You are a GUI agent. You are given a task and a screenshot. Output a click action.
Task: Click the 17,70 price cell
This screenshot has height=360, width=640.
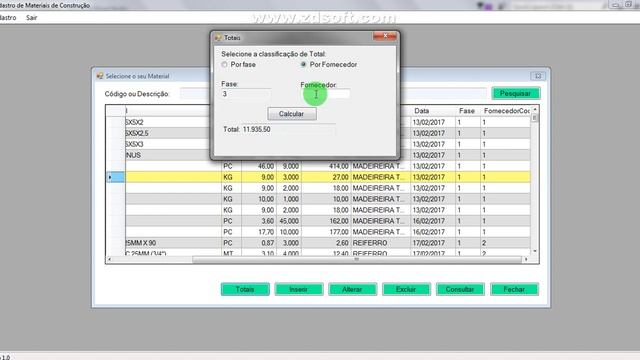tap(259, 232)
